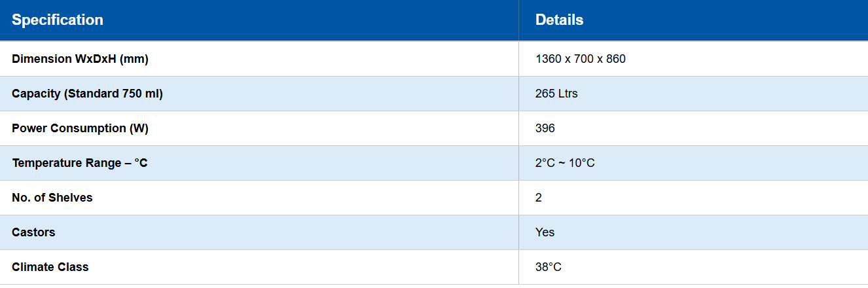Select the Dimension WxDxH (mm) label
The height and width of the screenshot is (288, 868).
click(80, 59)
